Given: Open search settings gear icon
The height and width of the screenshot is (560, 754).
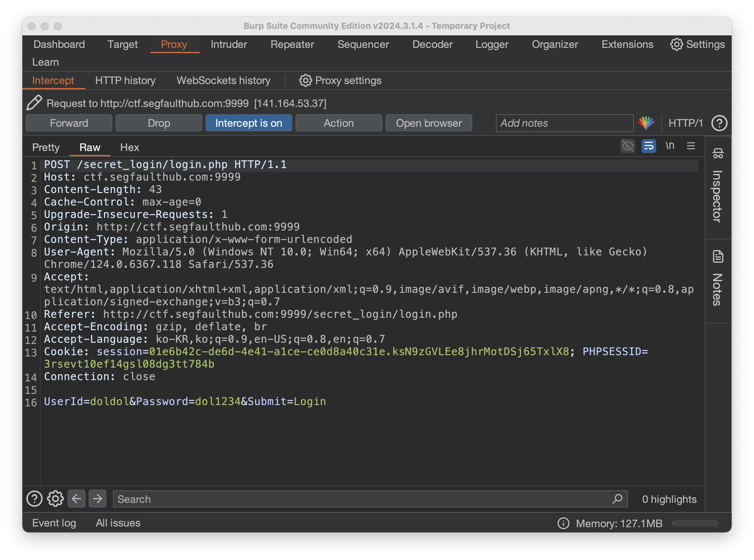Looking at the screenshot, I should pos(55,499).
